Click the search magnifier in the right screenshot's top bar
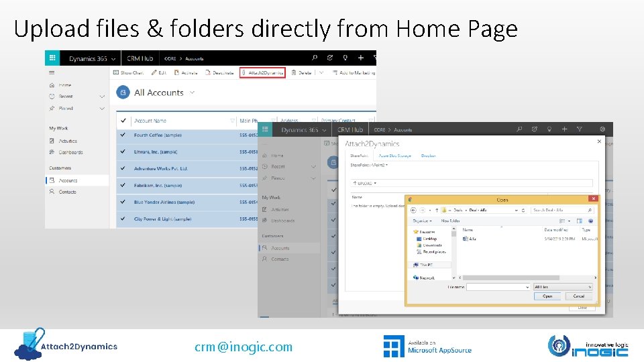 point(519,129)
